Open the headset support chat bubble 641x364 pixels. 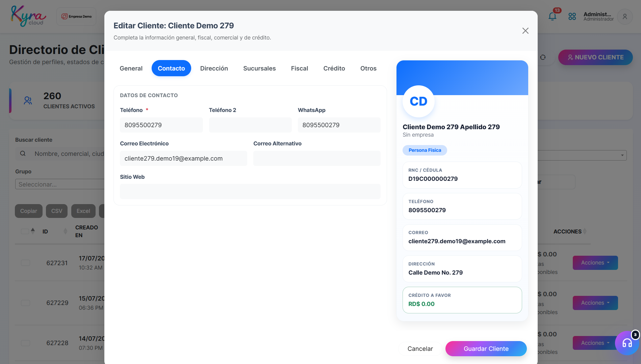(627, 343)
